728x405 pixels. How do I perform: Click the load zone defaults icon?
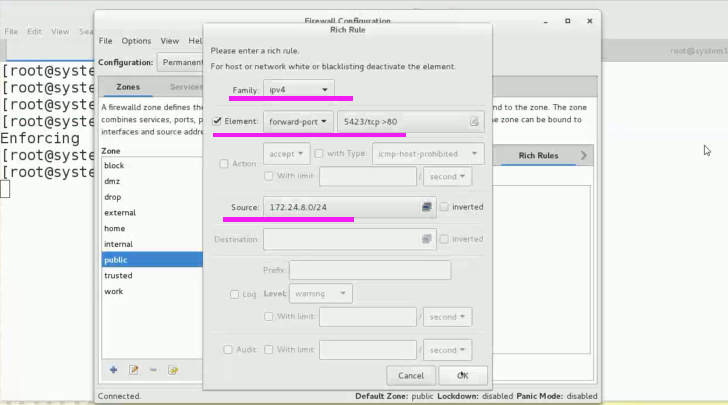173,370
